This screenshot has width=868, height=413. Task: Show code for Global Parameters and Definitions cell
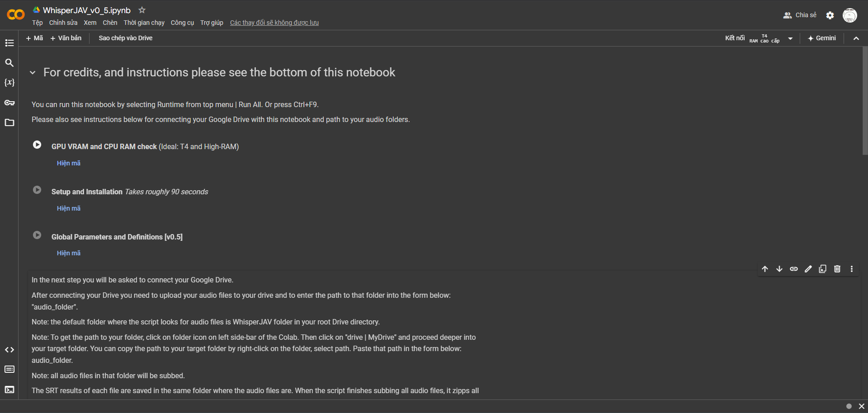tap(69, 253)
